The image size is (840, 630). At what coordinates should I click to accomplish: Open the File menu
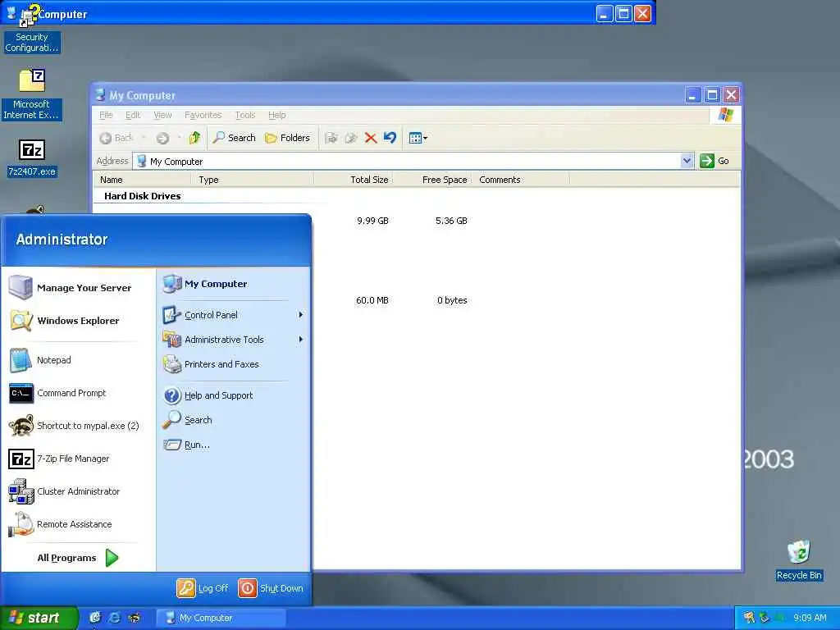(106, 115)
